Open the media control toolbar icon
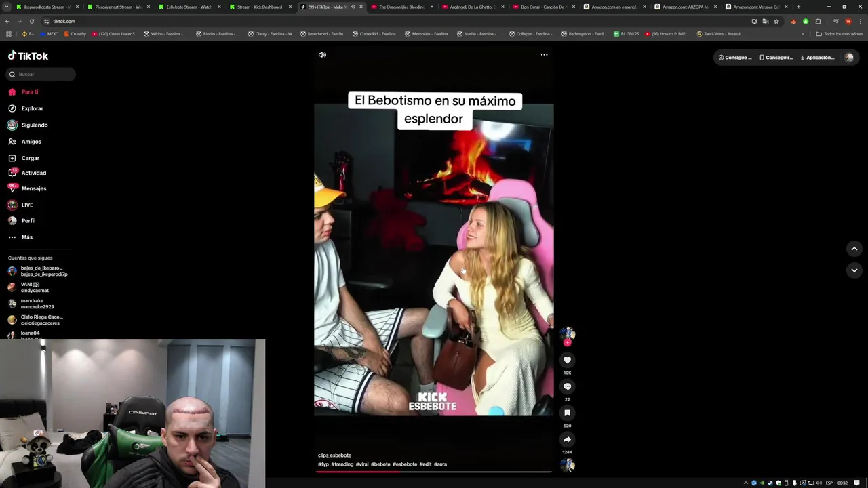This screenshot has height=488, width=868. pos(835,21)
